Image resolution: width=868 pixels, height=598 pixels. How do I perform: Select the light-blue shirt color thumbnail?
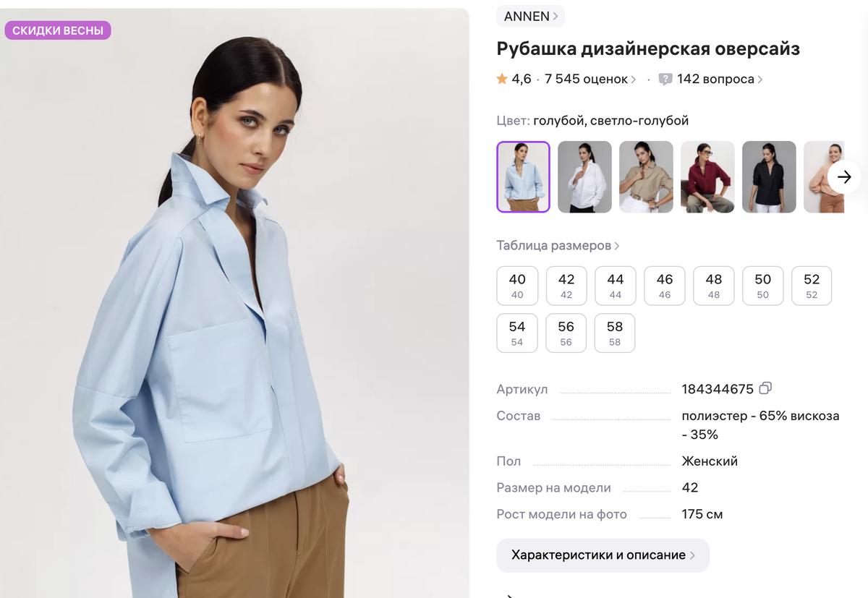click(x=524, y=177)
